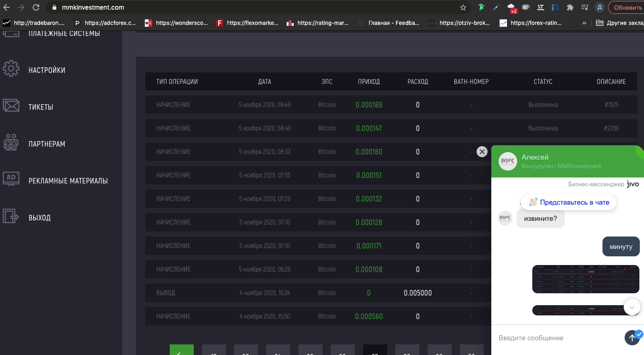This screenshot has height=355, width=644.
Task: Click the Представьтесь в чате button
Action: pos(569,202)
